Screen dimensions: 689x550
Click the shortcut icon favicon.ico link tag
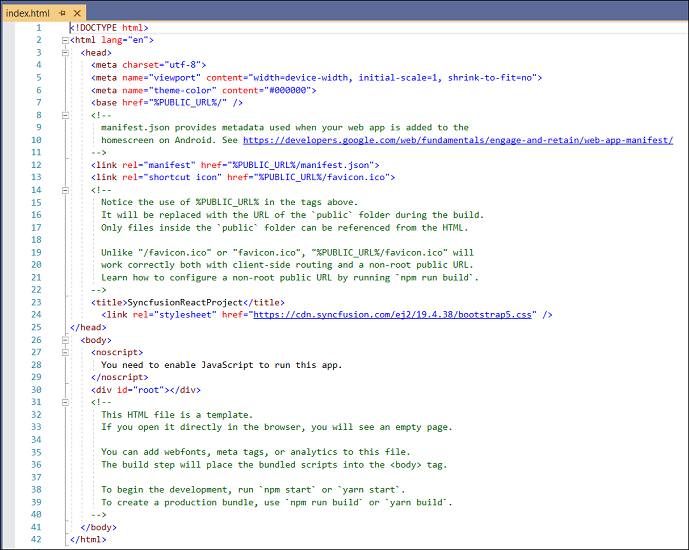243,177
